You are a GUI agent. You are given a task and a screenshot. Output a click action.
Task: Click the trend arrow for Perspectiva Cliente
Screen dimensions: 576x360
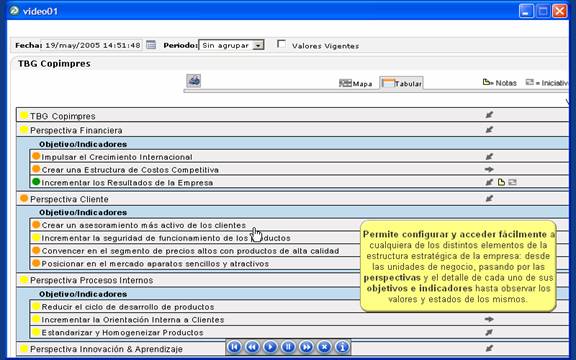point(489,199)
